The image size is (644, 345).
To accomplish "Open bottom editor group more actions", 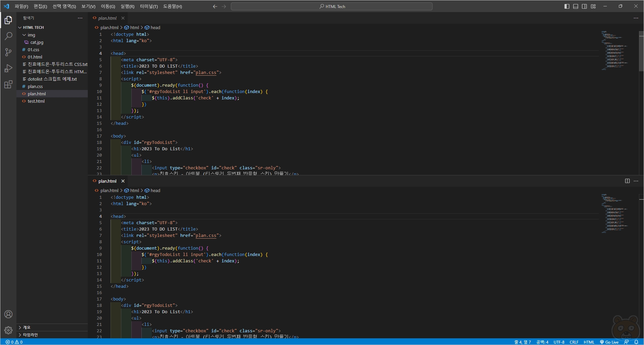I will pyautogui.click(x=636, y=181).
